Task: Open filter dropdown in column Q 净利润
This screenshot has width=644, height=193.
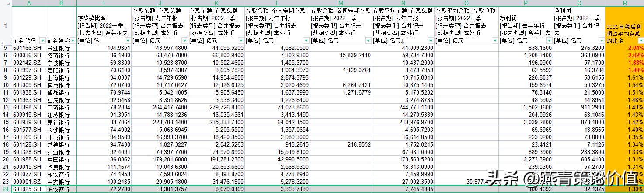Action: (601, 40)
